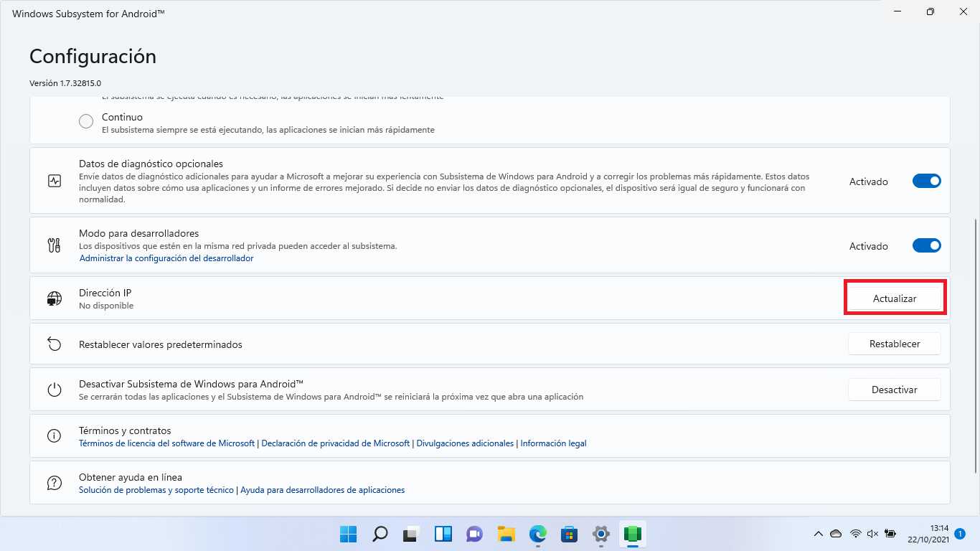The height and width of the screenshot is (551, 980).
Task: Open the Wi-Fi network tray icon
Action: coord(855,534)
